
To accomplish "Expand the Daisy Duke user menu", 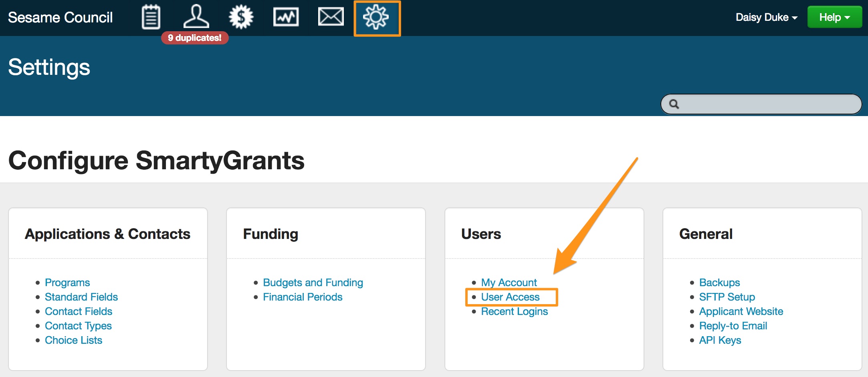I will [x=766, y=17].
